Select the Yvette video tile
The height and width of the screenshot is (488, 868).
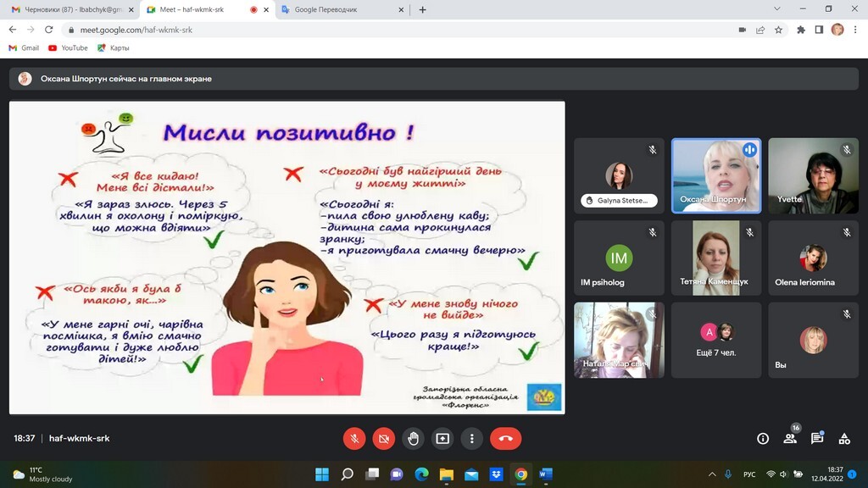813,176
